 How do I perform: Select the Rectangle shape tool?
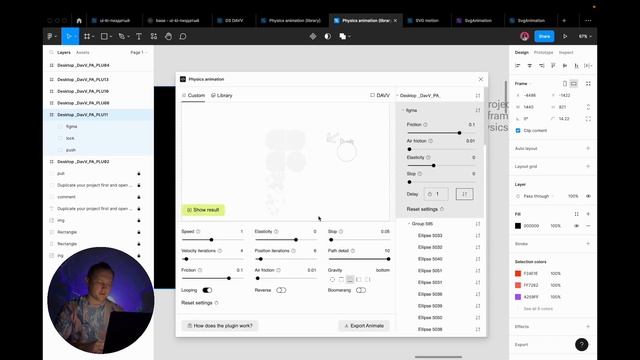point(104,36)
